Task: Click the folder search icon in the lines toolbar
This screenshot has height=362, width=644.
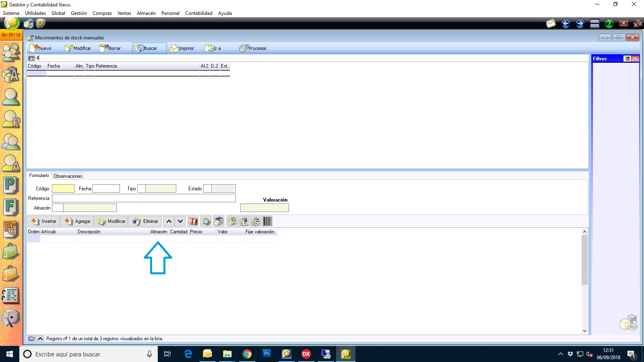Action: (x=206, y=221)
